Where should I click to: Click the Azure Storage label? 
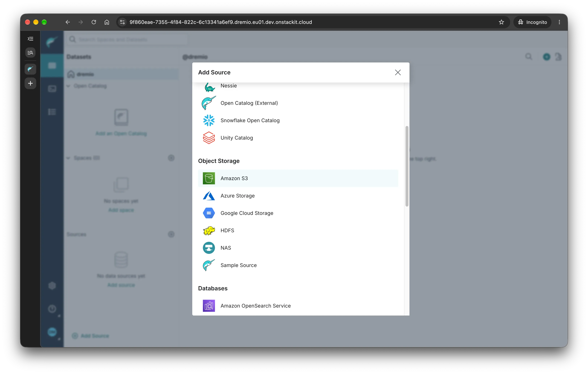(238, 196)
